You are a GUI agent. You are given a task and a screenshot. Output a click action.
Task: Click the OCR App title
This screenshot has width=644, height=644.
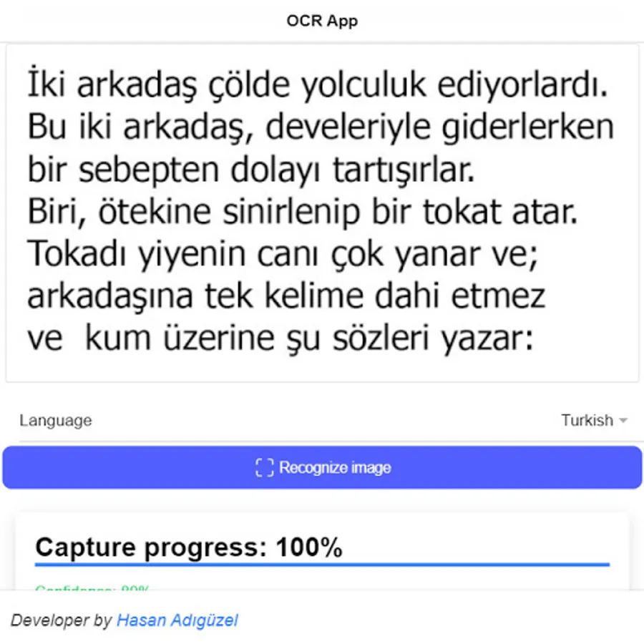tap(322, 21)
